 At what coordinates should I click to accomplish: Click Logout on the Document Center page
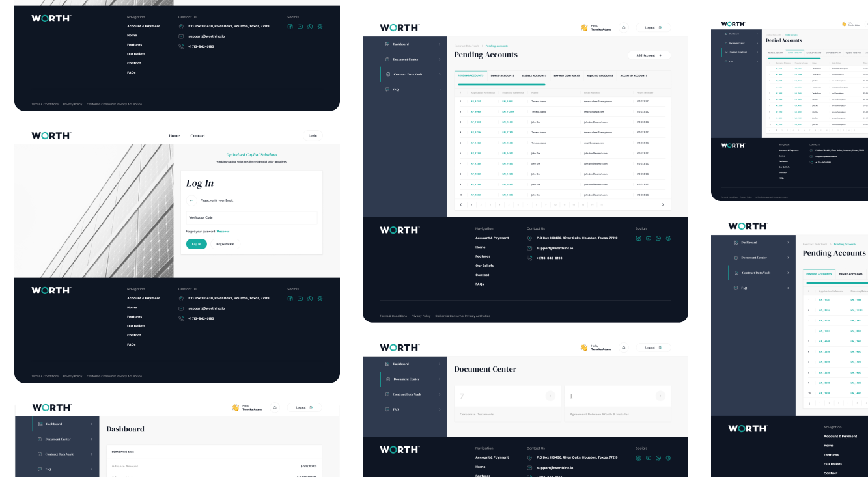click(653, 348)
